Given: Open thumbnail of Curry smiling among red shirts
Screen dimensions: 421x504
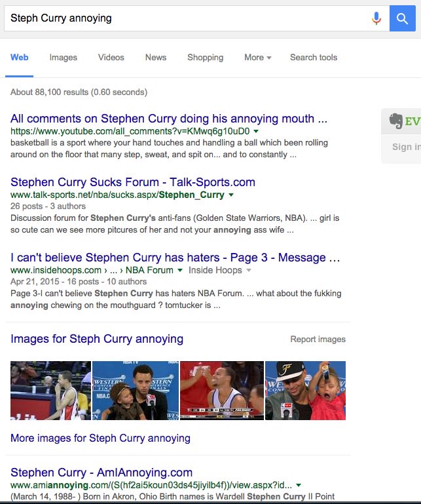Looking at the screenshot, I should click(x=222, y=391).
